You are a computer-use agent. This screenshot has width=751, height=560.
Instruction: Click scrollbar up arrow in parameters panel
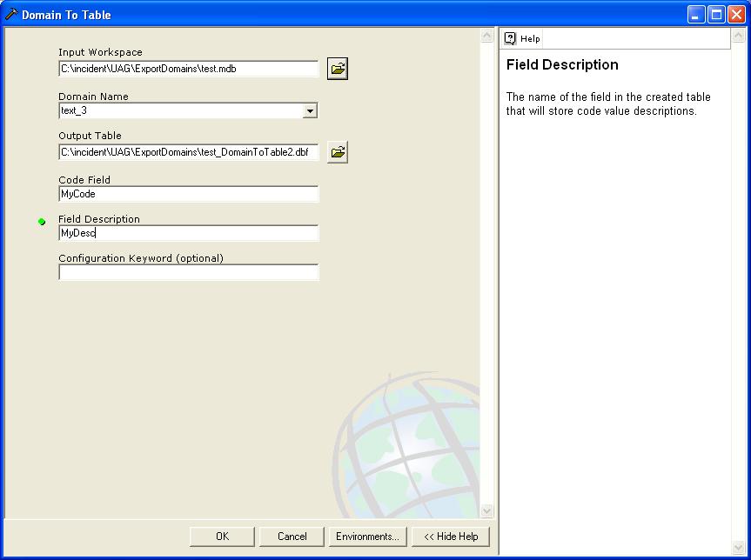486,36
